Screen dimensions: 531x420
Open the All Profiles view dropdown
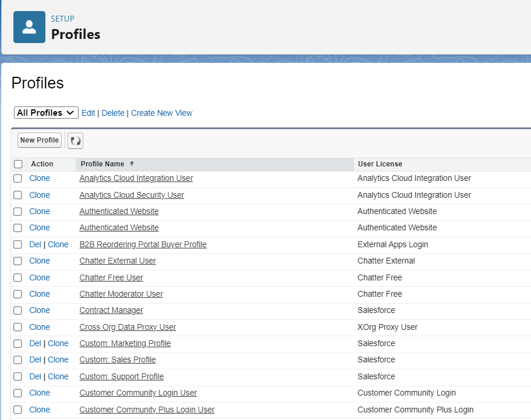pyautogui.click(x=46, y=113)
